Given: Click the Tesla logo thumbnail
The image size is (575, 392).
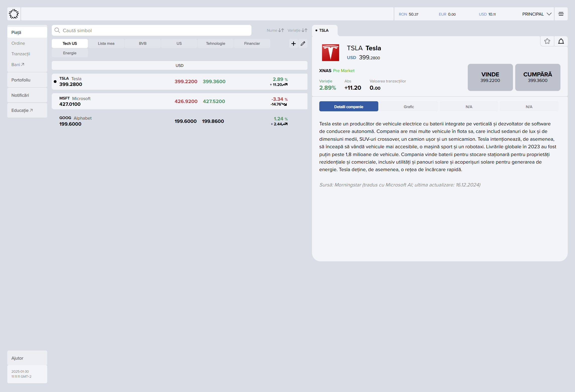Looking at the screenshot, I should (x=330, y=53).
